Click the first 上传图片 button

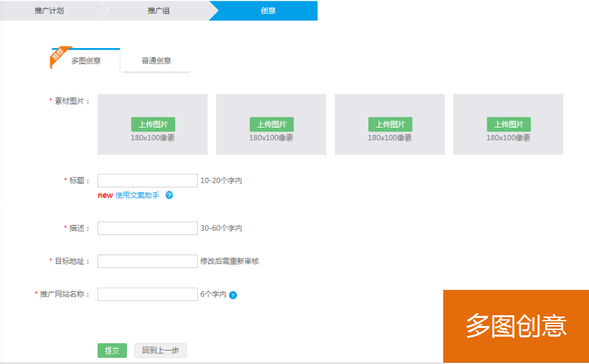pyautogui.click(x=152, y=124)
